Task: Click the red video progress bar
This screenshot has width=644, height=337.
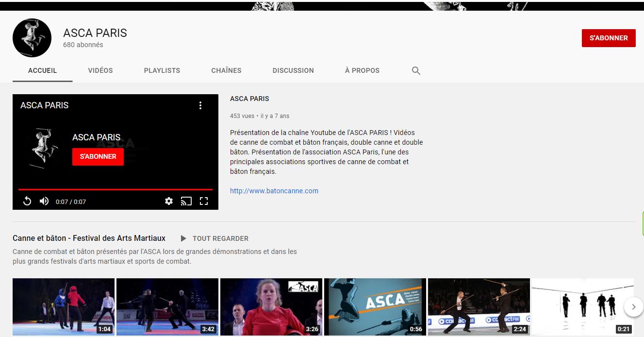Action: (x=116, y=189)
